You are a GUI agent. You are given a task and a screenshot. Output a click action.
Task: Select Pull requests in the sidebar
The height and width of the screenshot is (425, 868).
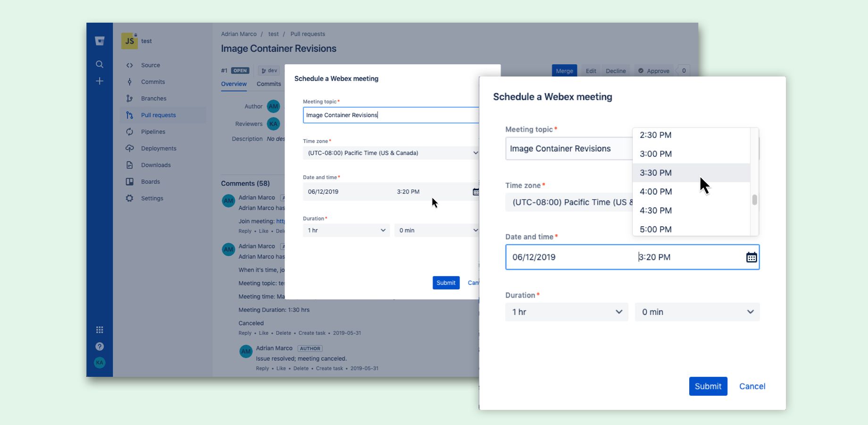pyautogui.click(x=159, y=115)
